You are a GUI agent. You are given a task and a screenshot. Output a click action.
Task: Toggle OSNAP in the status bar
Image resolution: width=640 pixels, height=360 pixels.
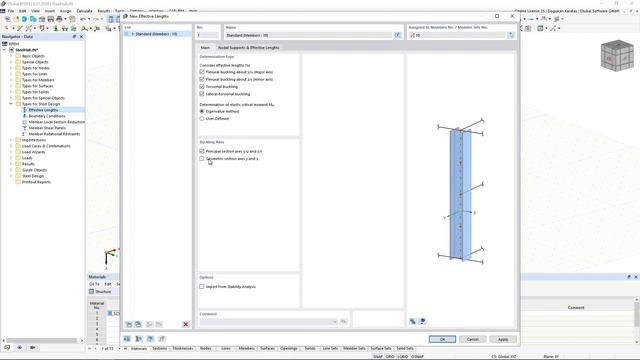click(417, 357)
